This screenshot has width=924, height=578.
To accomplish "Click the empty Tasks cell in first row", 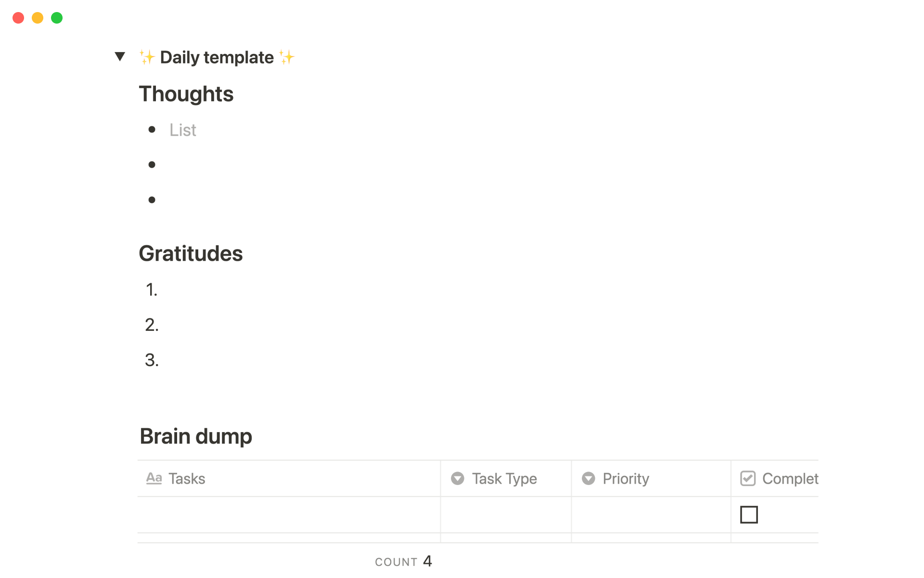I will pyautogui.click(x=289, y=514).
